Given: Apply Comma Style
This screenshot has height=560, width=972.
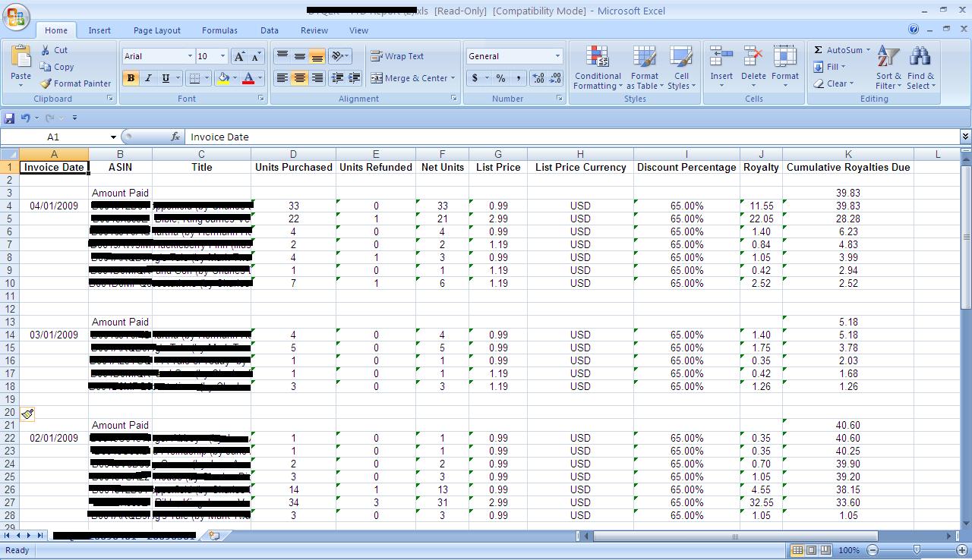Looking at the screenshot, I should (x=518, y=78).
